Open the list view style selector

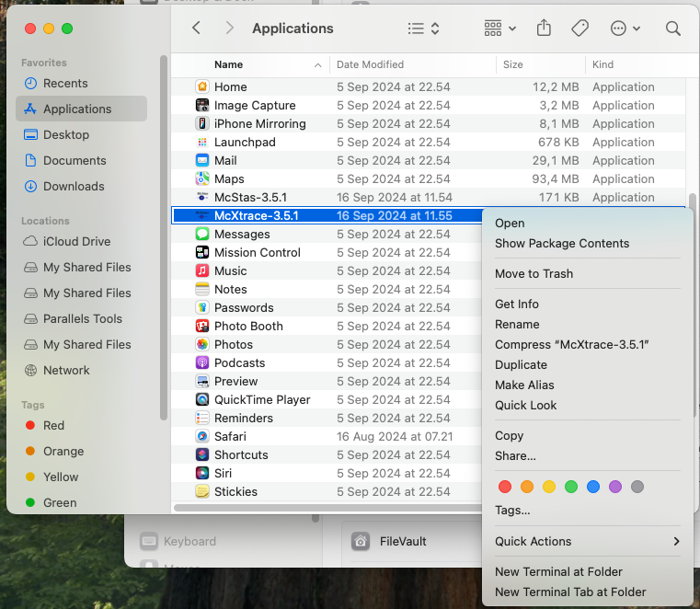click(424, 29)
